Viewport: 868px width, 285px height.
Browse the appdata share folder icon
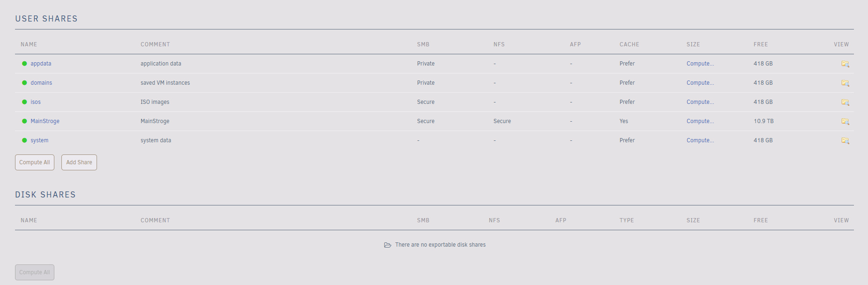(x=845, y=64)
